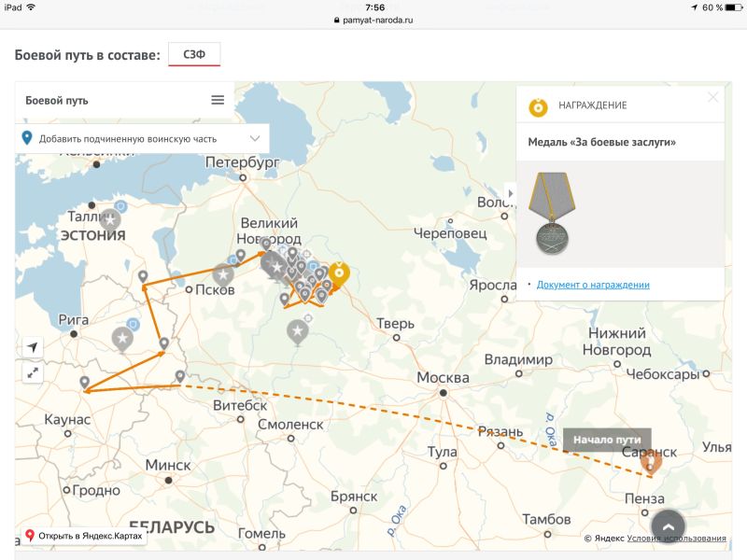The height and width of the screenshot is (560, 747).
Task: Tap the pamyat-naroda.ru address bar
Action: click(x=373, y=19)
